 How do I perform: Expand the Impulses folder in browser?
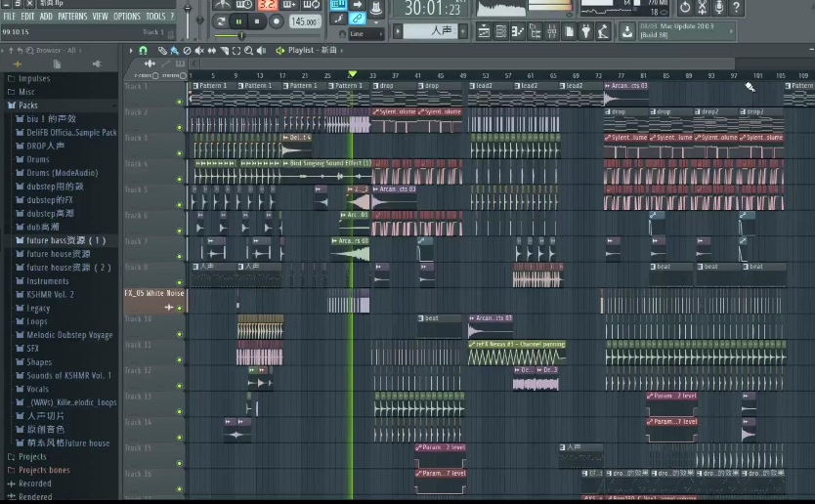tap(33, 78)
